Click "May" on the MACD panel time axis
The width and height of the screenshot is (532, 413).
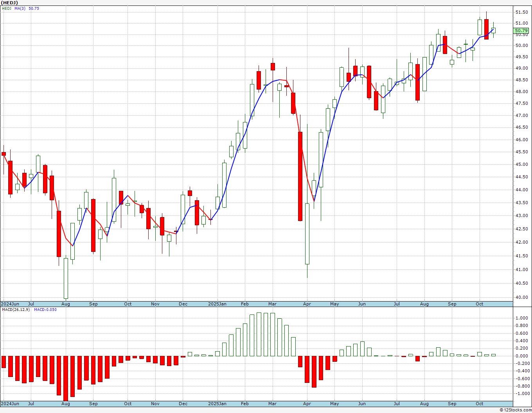pyautogui.click(x=334, y=404)
